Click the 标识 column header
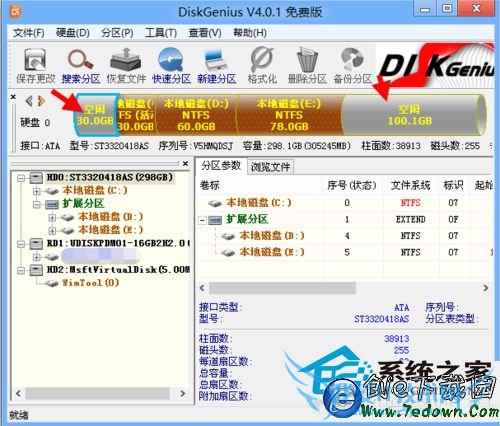The height and width of the screenshot is (426, 500). pos(453,185)
